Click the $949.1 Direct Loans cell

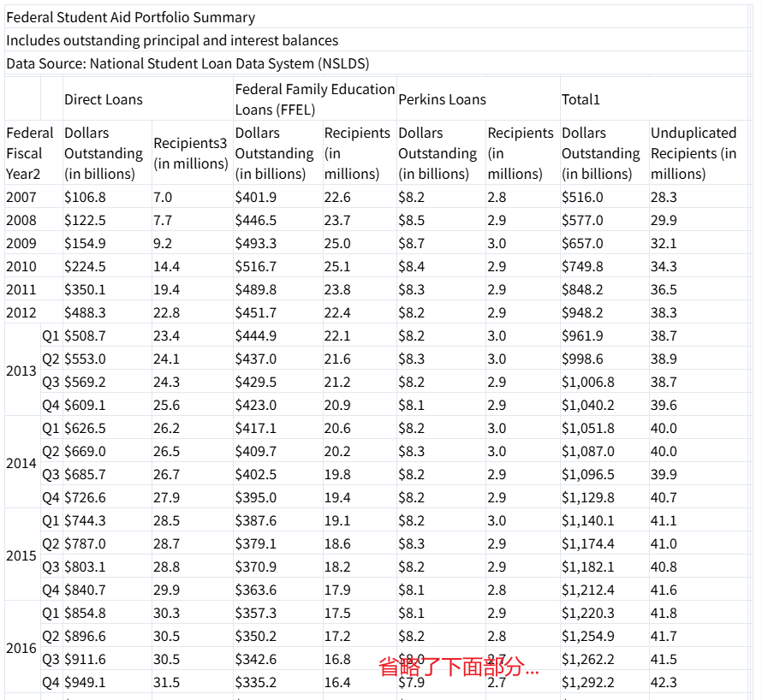(x=86, y=682)
